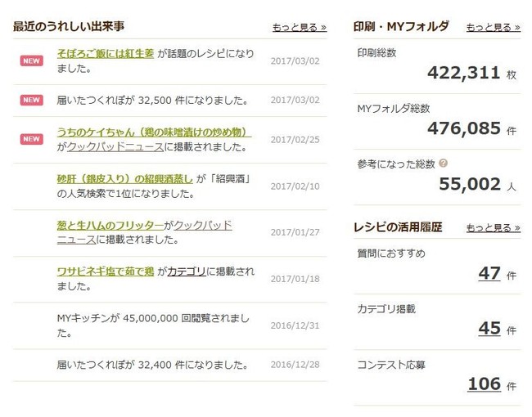Click the 476,085 MYフォルダ総数 figure

click(464, 128)
